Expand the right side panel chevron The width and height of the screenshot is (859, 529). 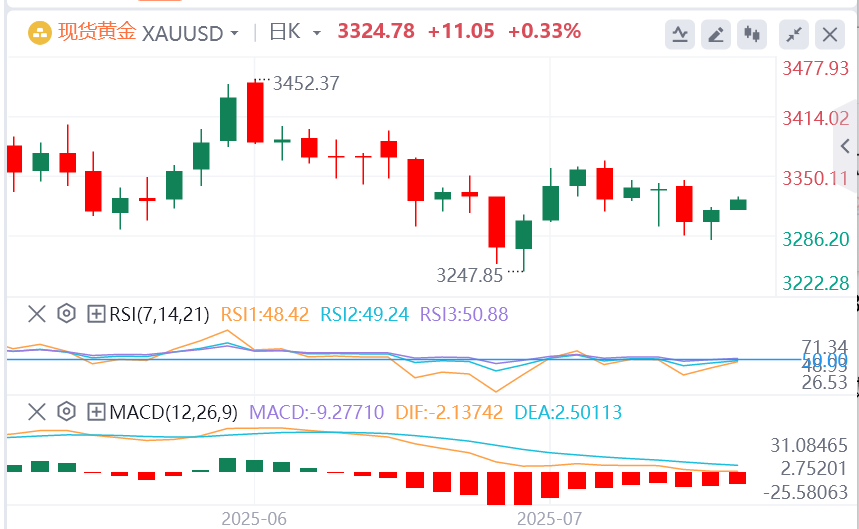pos(846,146)
